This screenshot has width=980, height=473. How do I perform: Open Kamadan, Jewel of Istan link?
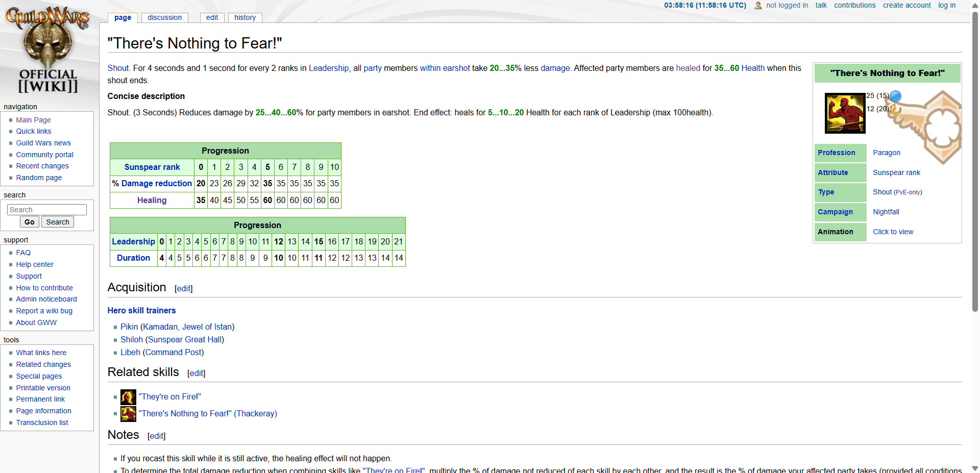click(x=187, y=327)
